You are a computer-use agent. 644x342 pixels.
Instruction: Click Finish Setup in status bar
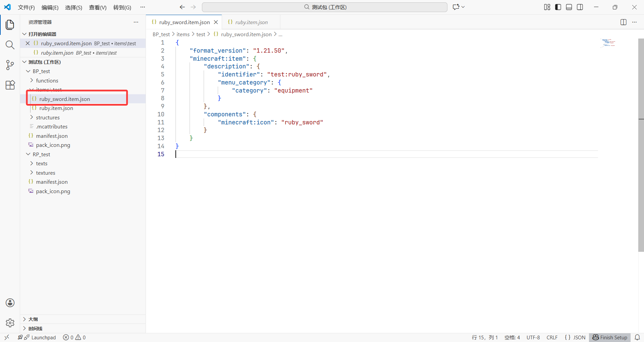[x=610, y=337]
